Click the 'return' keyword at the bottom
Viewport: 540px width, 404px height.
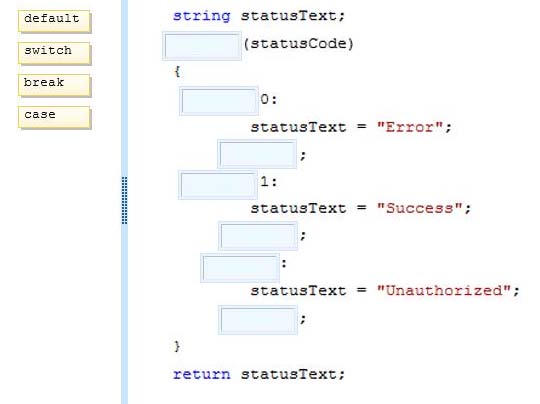pos(201,374)
